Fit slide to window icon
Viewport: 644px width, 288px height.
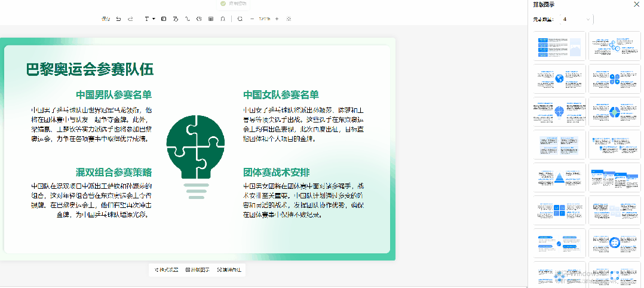[x=289, y=19]
